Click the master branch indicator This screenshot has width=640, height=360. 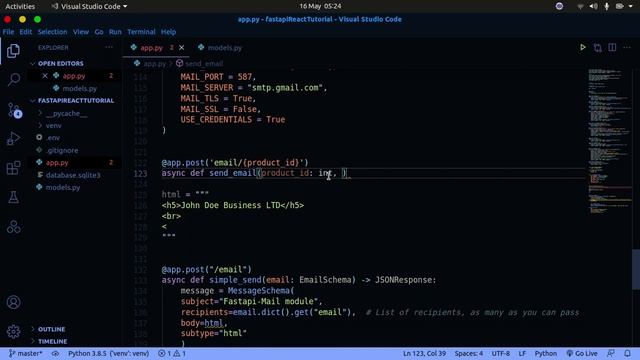click(x=25, y=353)
